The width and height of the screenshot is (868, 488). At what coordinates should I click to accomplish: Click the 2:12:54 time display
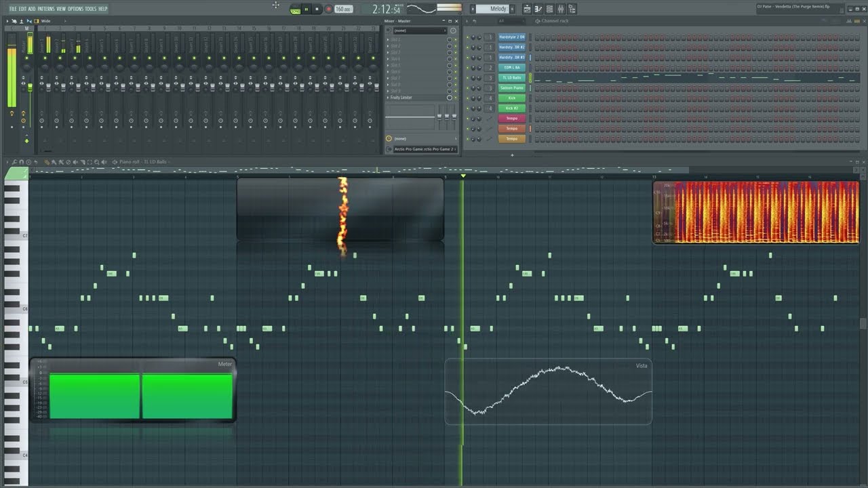387,9
